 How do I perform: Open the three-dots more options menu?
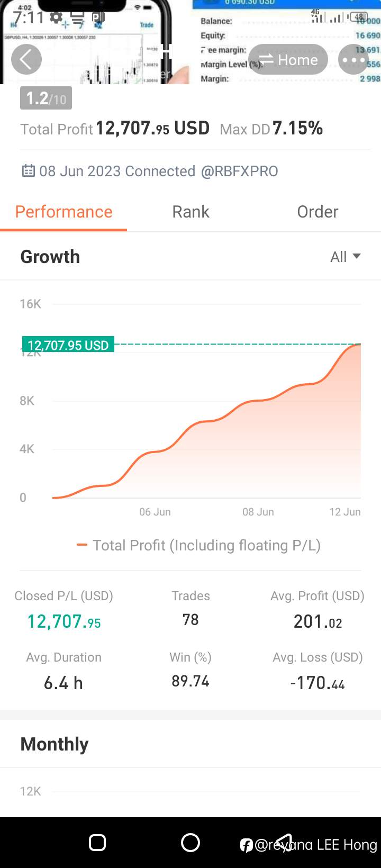point(353,59)
